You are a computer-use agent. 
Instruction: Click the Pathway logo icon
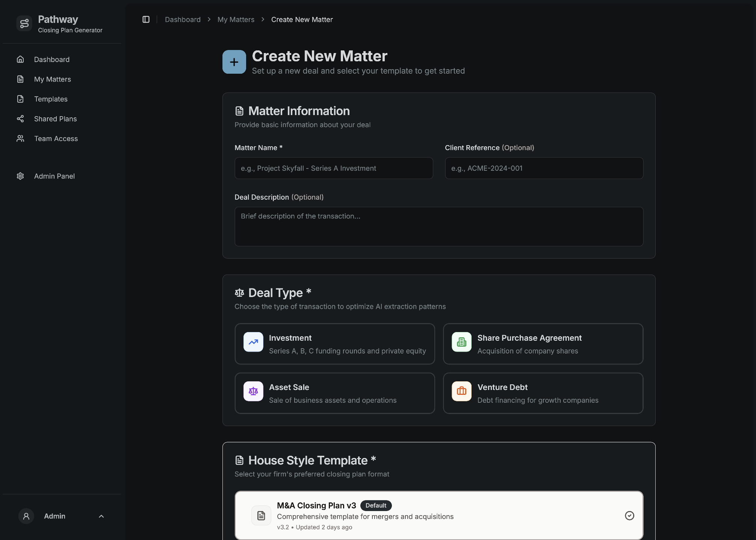click(24, 24)
